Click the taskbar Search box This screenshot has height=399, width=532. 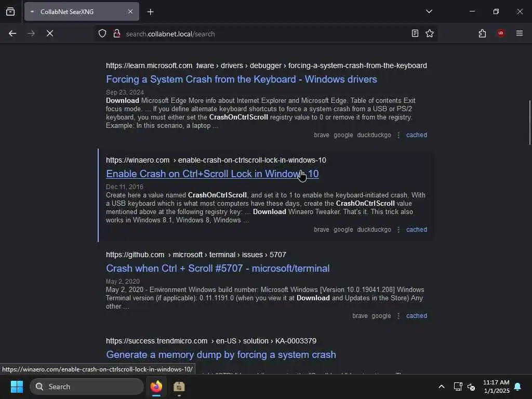pyautogui.click(x=87, y=387)
